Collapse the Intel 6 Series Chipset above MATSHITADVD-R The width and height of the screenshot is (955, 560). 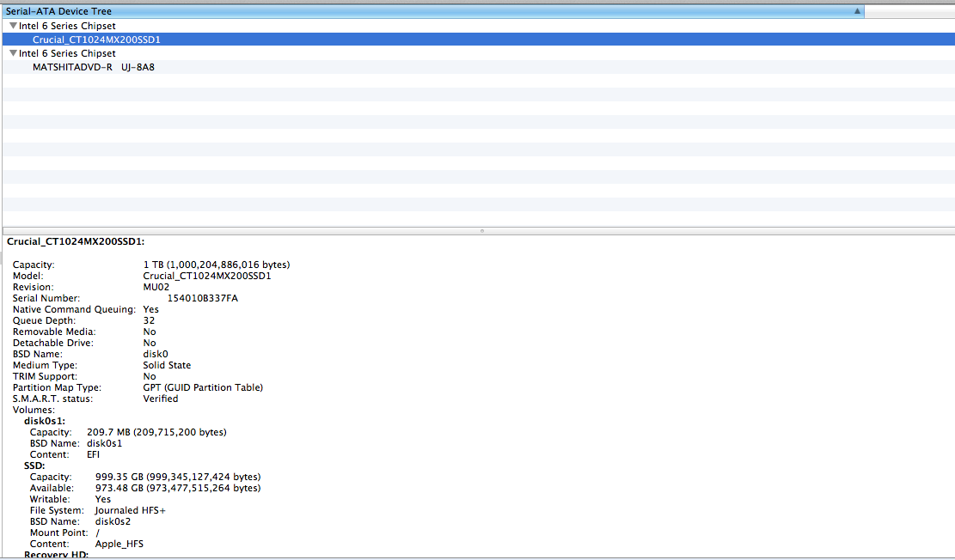tap(13, 53)
